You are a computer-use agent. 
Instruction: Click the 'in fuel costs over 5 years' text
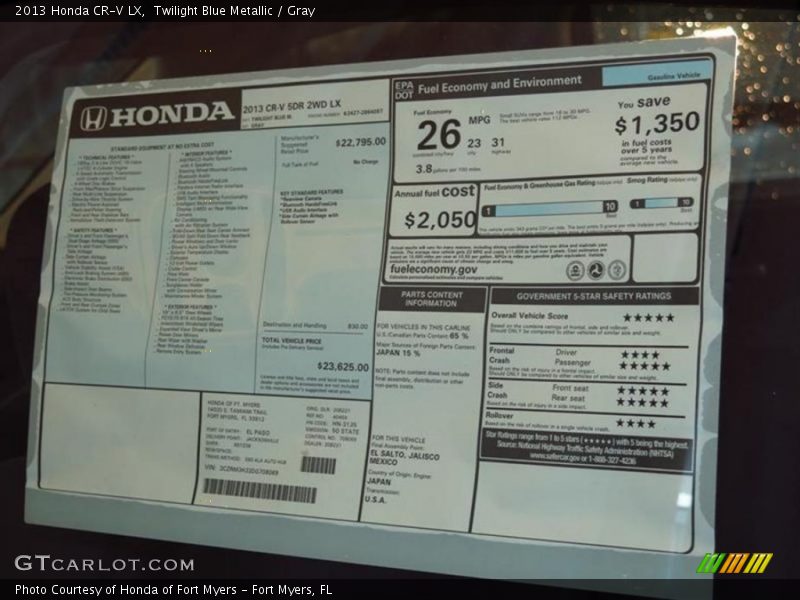[x=646, y=146]
